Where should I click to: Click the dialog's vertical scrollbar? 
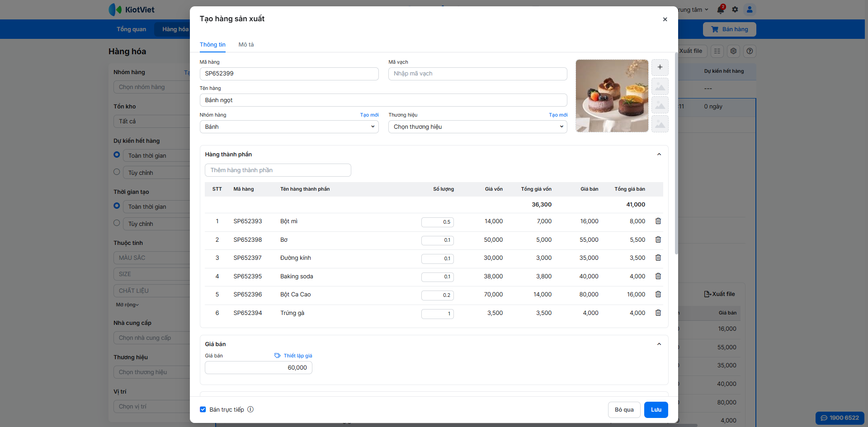(x=676, y=154)
